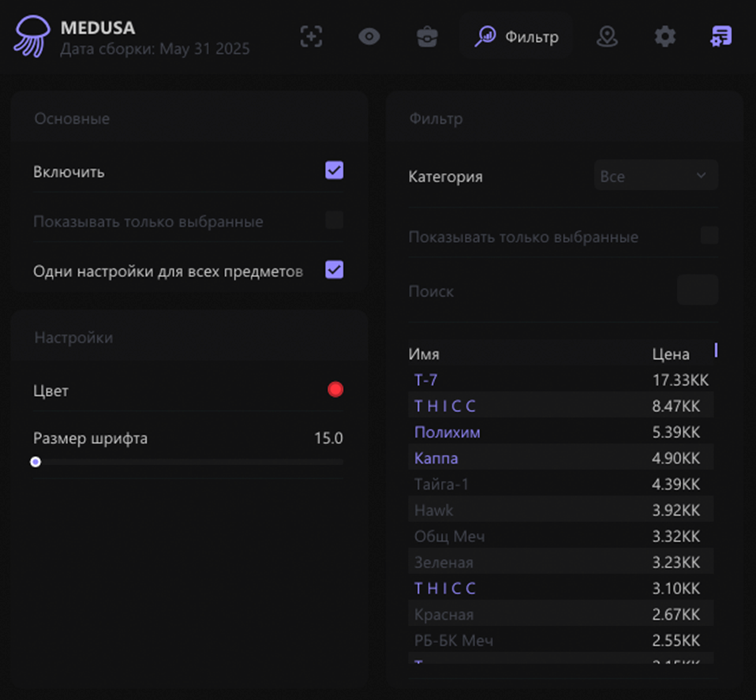
Task: Click the Цена column header
Action: (671, 354)
